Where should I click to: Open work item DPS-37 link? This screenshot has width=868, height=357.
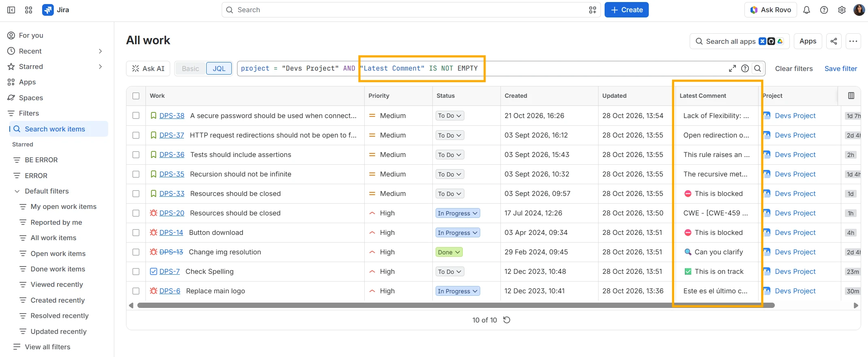(171, 135)
